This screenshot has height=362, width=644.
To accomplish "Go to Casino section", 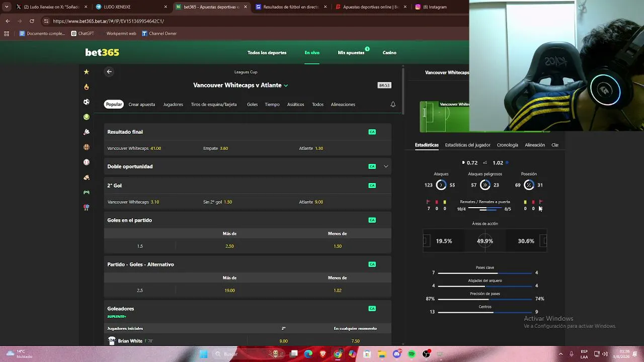I will [x=389, y=53].
